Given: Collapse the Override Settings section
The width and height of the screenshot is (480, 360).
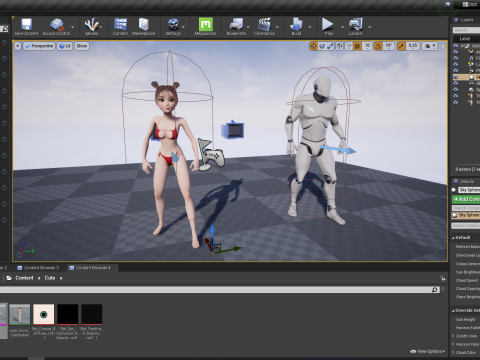Looking at the screenshot, I should point(453,311).
